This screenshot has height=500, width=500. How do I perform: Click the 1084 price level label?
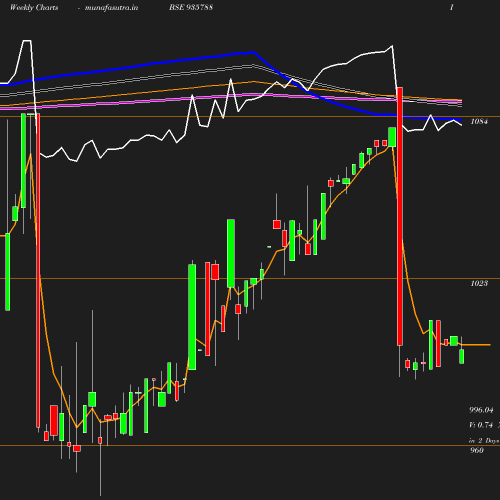[479, 121]
